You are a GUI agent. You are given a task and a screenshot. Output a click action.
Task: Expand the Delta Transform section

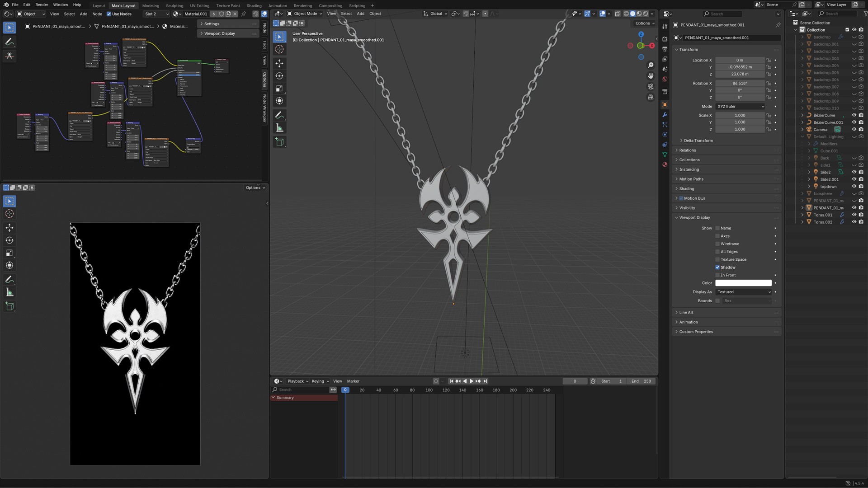pyautogui.click(x=698, y=141)
